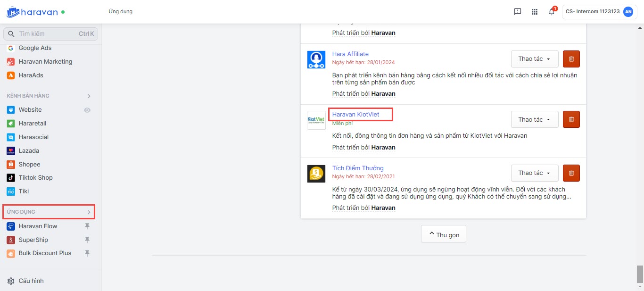Toggle pin for SuperShip app
Viewport: 644px width, 291px height.
click(x=87, y=240)
